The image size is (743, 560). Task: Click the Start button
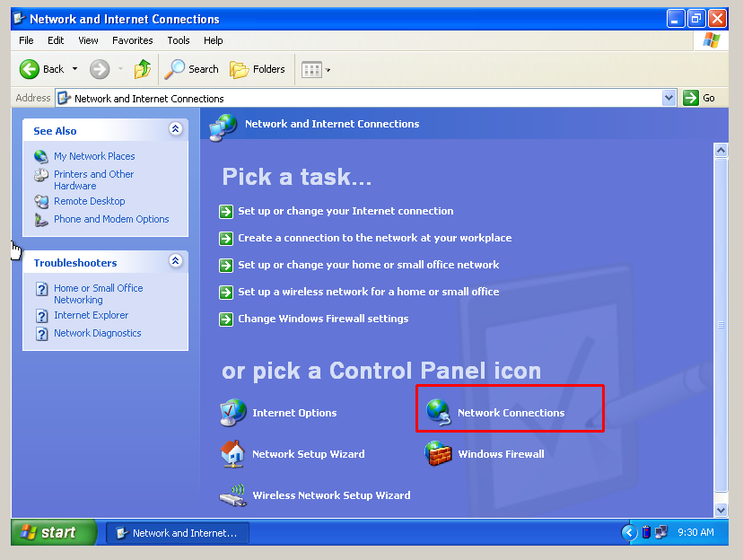tap(54, 532)
